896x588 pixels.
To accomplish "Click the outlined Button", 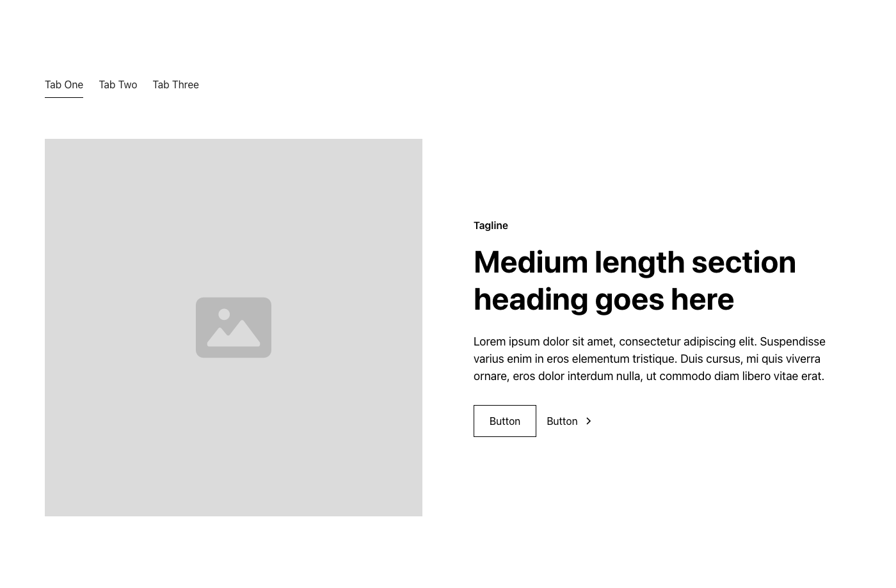I will coord(505,421).
